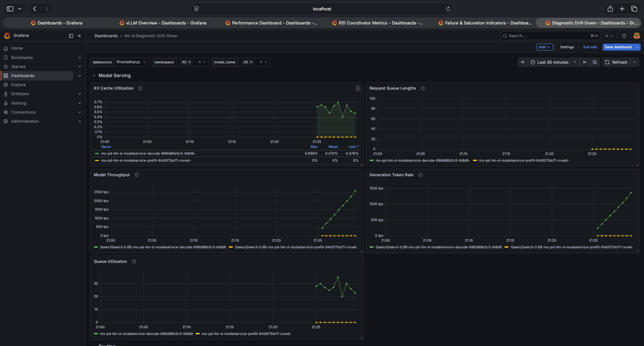Click Save dashboard button
This screenshot has width=644, height=346.
tap(618, 47)
